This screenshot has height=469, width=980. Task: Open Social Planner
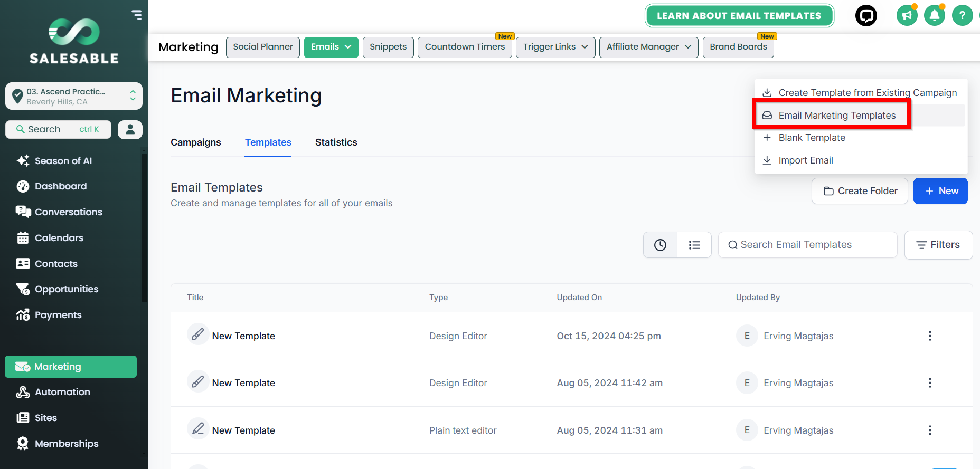tap(263, 47)
